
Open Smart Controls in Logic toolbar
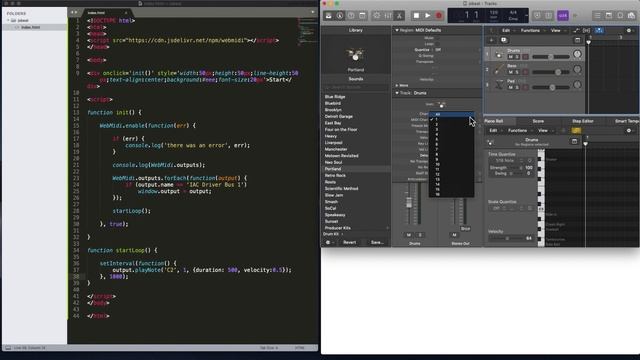coord(377,16)
